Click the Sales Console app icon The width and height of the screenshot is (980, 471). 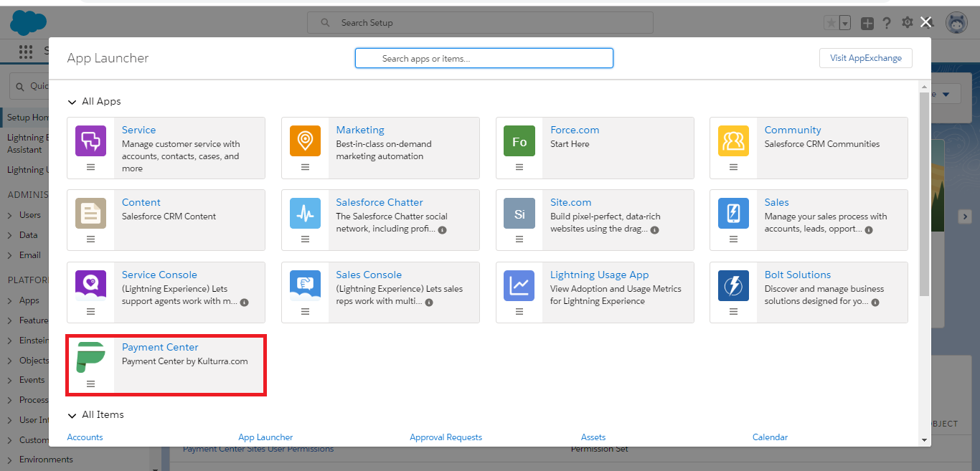pyautogui.click(x=305, y=285)
